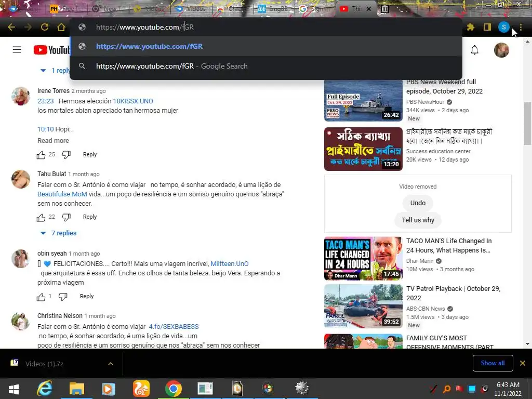Image resolution: width=532 pixels, height=399 pixels.
Task: Go back using the browser back arrow
Action: click(x=11, y=27)
